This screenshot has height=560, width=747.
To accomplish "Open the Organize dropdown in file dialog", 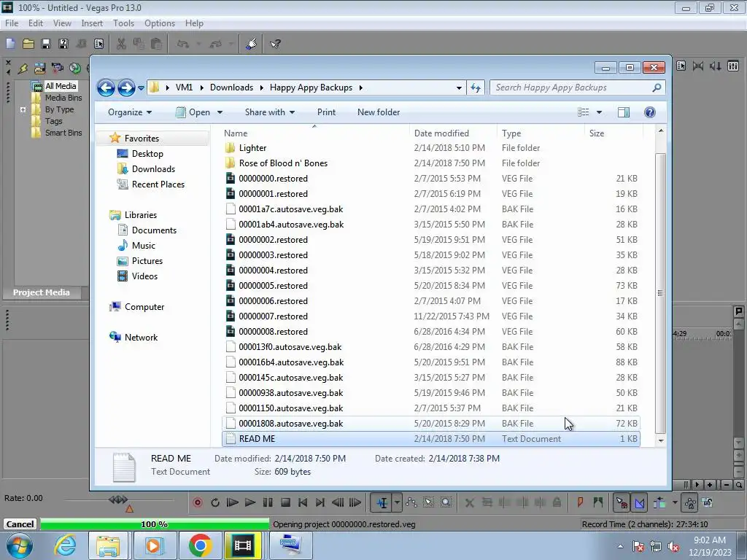I will coord(130,112).
